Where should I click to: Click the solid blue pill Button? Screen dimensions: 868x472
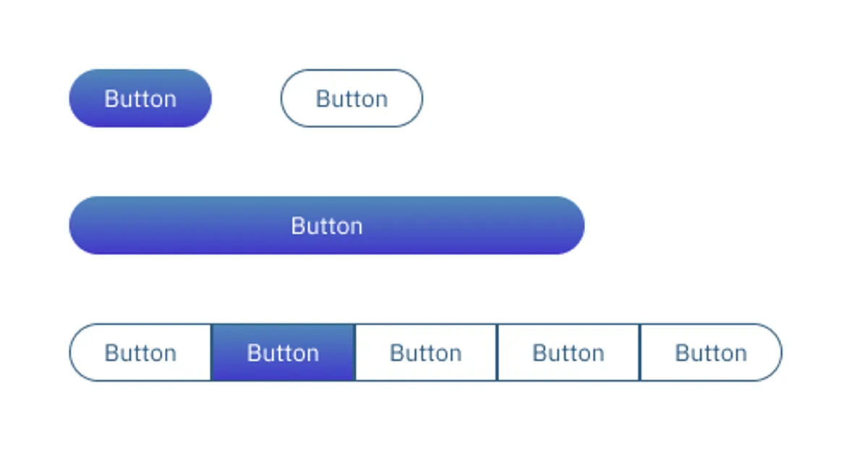(x=140, y=98)
